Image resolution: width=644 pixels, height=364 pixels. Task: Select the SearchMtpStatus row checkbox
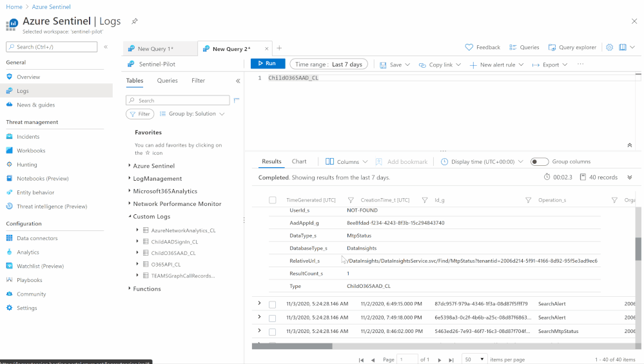(272, 332)
